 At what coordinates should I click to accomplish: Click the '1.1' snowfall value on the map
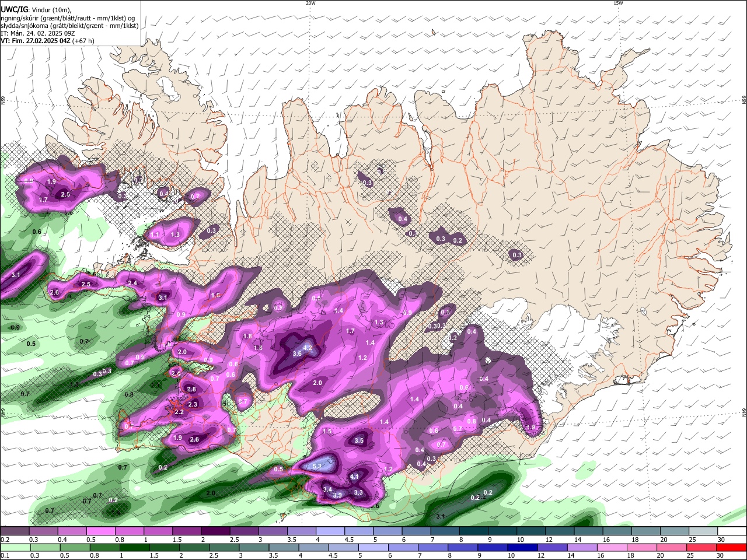[x=155, y=235]
